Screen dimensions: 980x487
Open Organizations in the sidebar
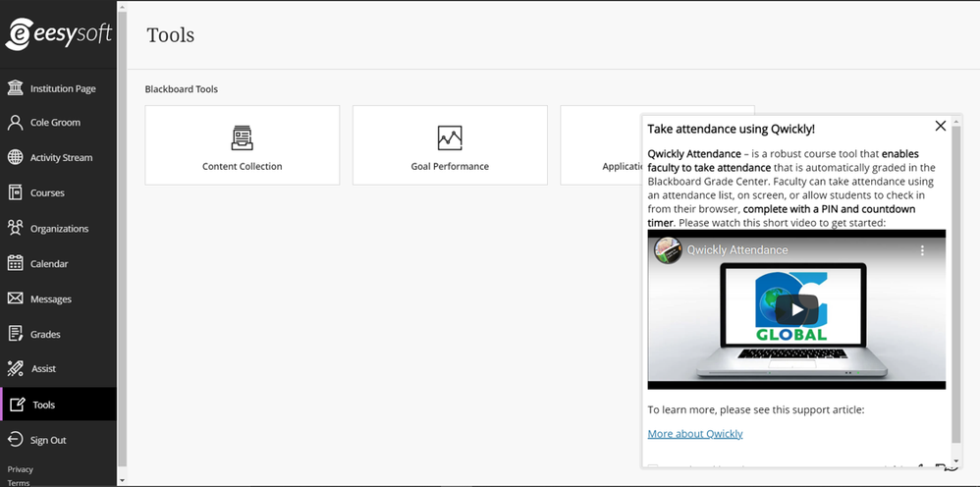[58, 228]
